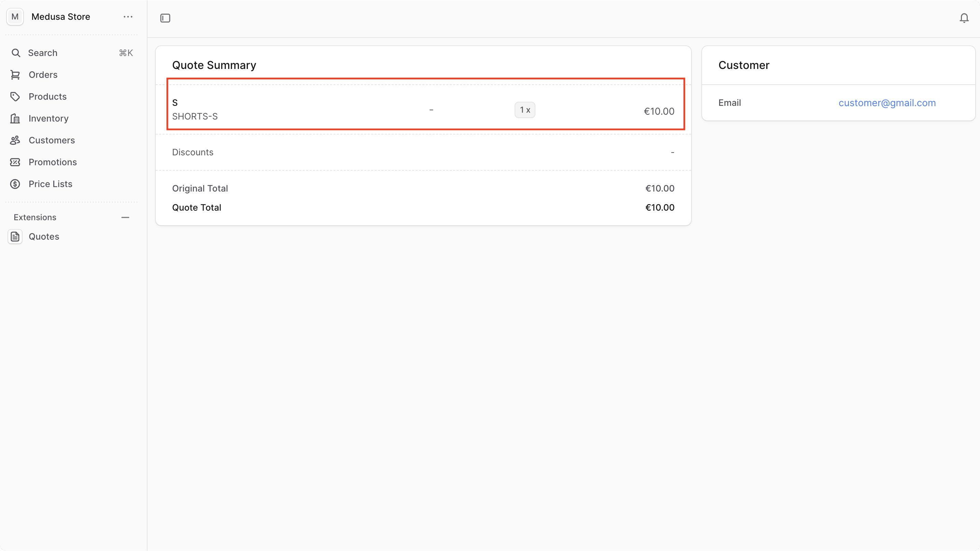Toggle the sidebar panel icon
Viewport: 980px width, 551px height.
165,18
